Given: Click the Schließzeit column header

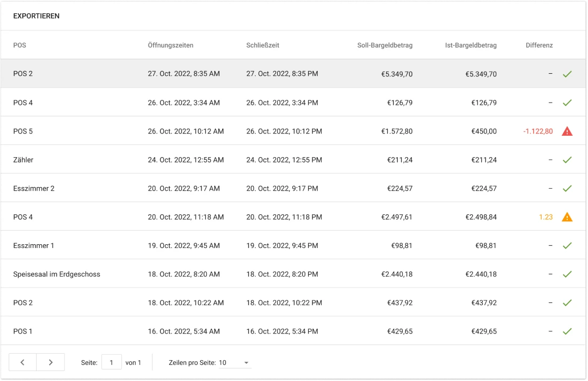Looking at the screenshot, I should (263, 45).
